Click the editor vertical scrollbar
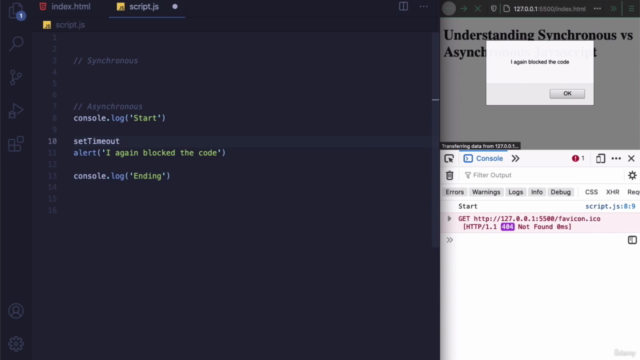 [435, 139]
